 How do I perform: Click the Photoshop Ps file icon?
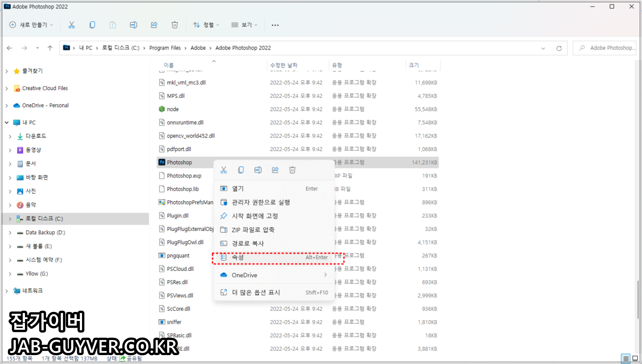coord(162,162)
